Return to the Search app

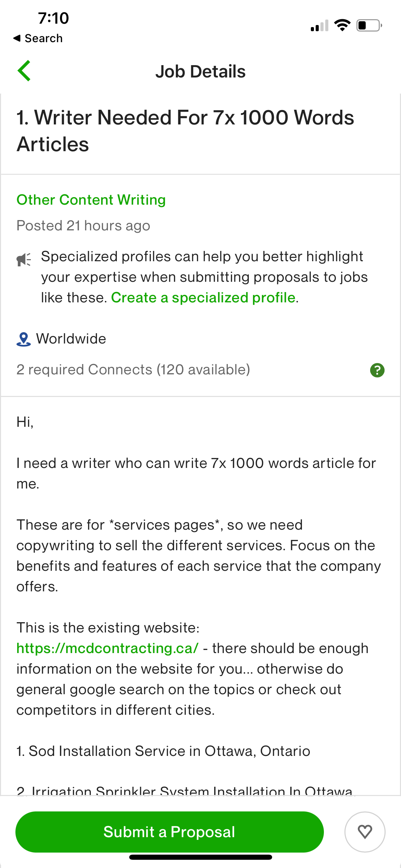(x=38, y=38)
